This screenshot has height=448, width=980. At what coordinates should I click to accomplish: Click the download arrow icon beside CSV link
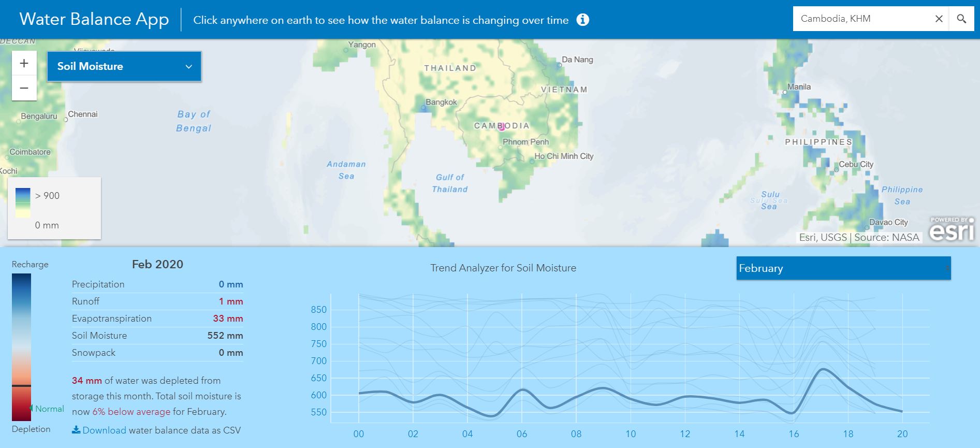[76, 430]
